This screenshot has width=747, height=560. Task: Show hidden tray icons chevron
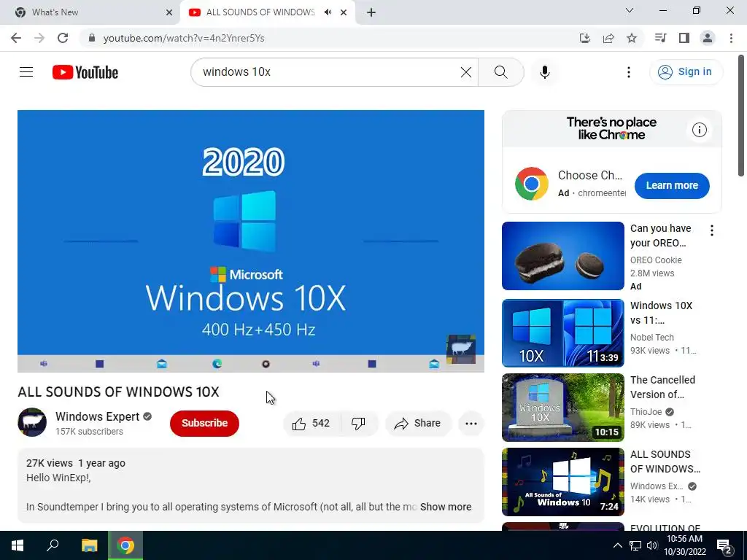point(617,545)
